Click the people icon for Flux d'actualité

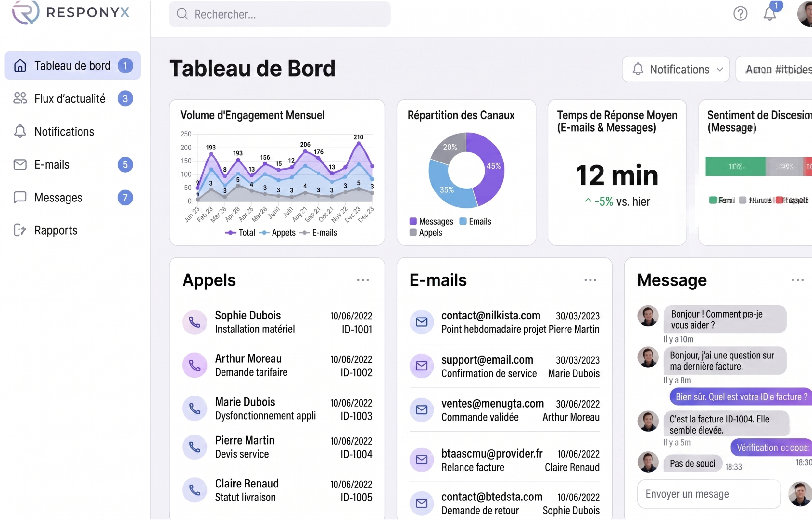(20, 98)
